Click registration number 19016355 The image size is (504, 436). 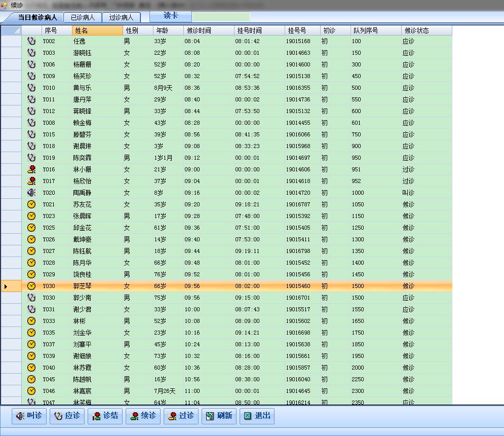click(298, 88)
